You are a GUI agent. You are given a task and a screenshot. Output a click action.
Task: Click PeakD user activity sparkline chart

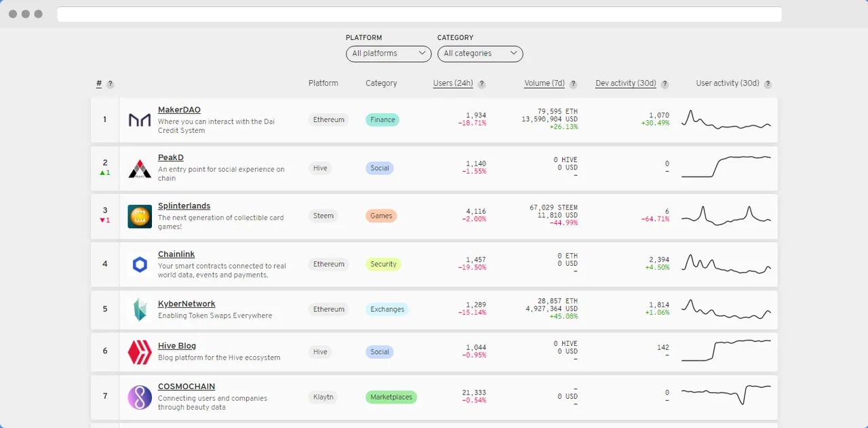point(726,167)
